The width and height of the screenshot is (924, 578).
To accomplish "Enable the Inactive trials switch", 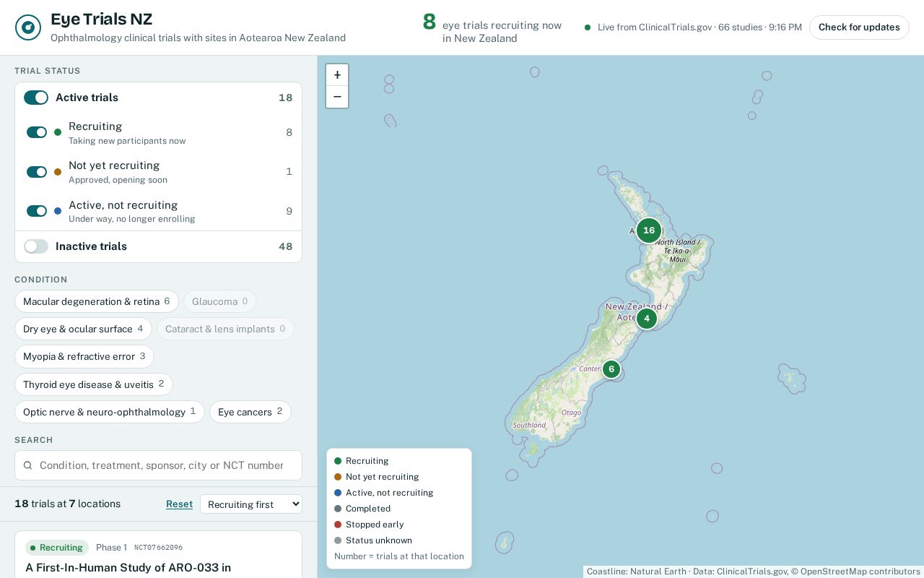I will pyautogui.click(x=36, y=246).
